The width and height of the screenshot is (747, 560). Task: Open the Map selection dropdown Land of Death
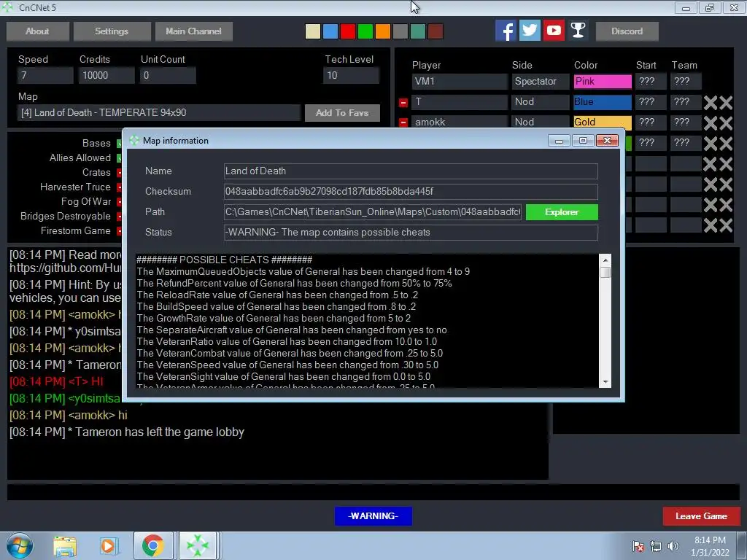click(x=159, y=113)
